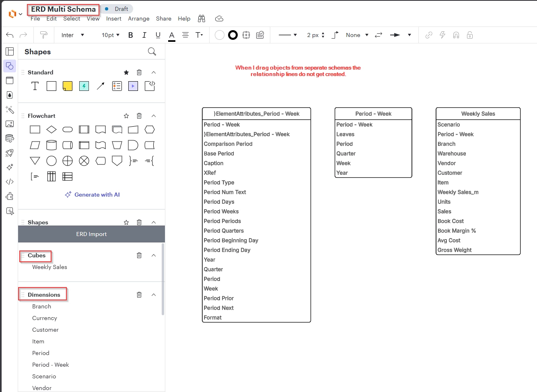Click Generate with AI

tap(93, 195)
